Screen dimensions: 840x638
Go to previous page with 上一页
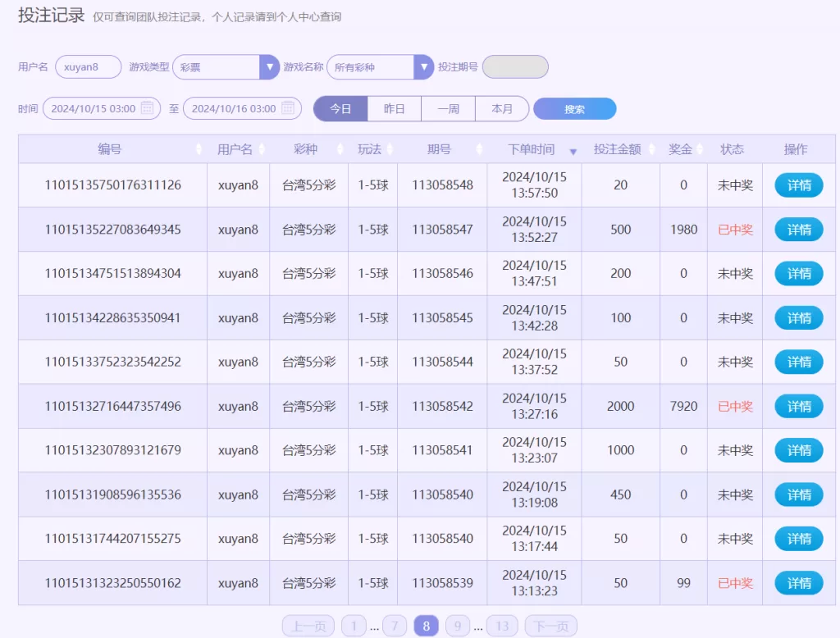click(308, 626)
